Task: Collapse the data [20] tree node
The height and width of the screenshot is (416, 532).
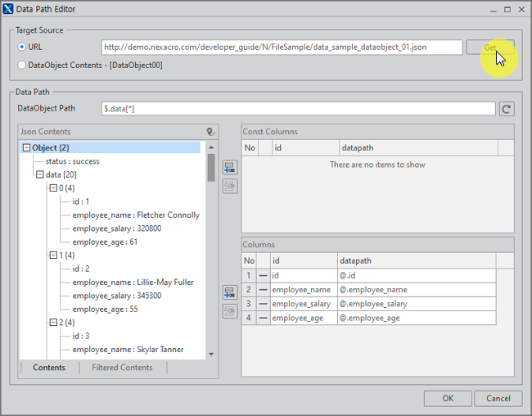Action: 39,174
